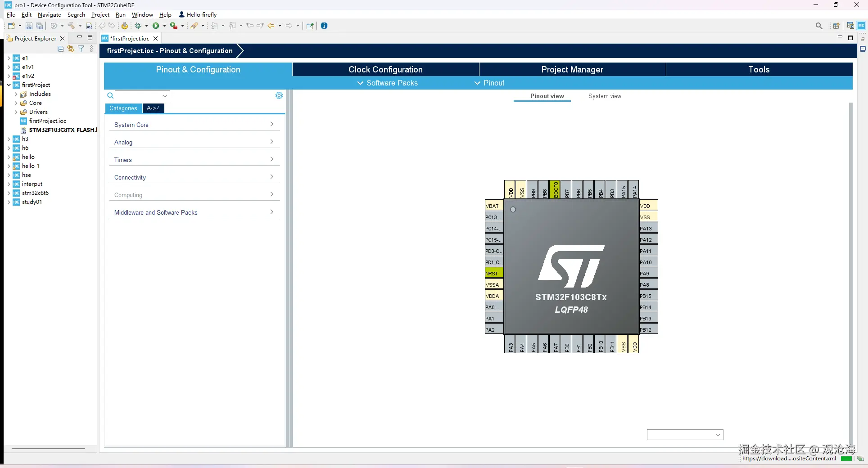Expand the Analog category
Viewport: 868px width, 468px height.
click(x=194, y=142)
